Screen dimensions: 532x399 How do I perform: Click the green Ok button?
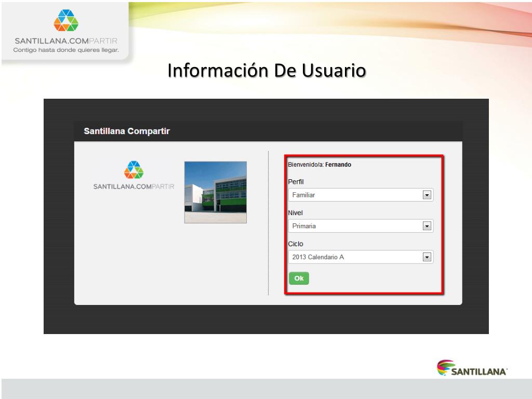[x=299, y=278]
